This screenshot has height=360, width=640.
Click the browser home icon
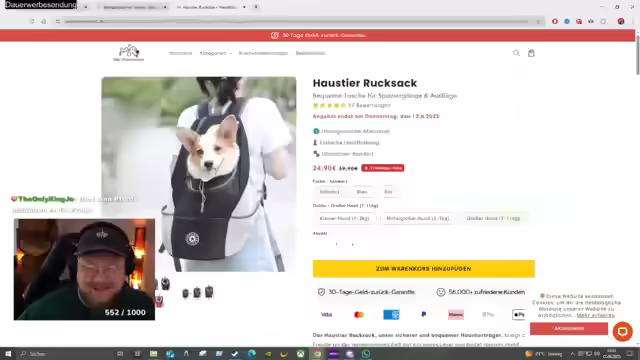point(44,21)
